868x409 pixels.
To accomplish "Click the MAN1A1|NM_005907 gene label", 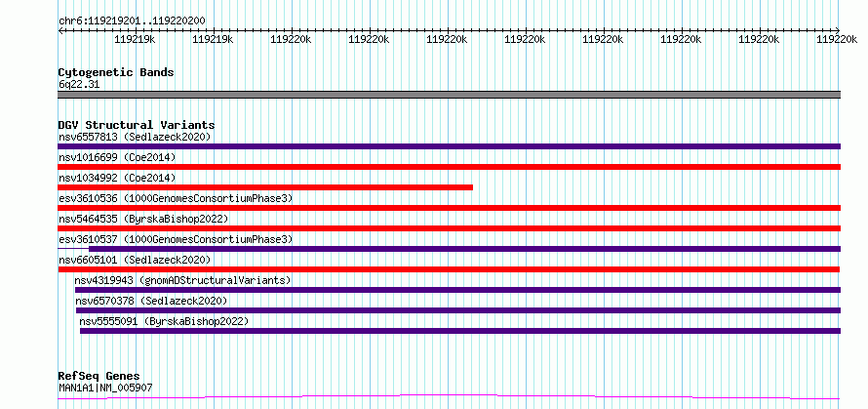I will tap(105, 388).
